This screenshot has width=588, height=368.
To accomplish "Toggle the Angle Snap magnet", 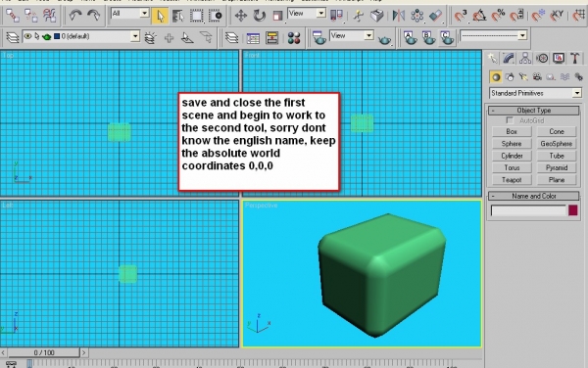I will point(479,16).
